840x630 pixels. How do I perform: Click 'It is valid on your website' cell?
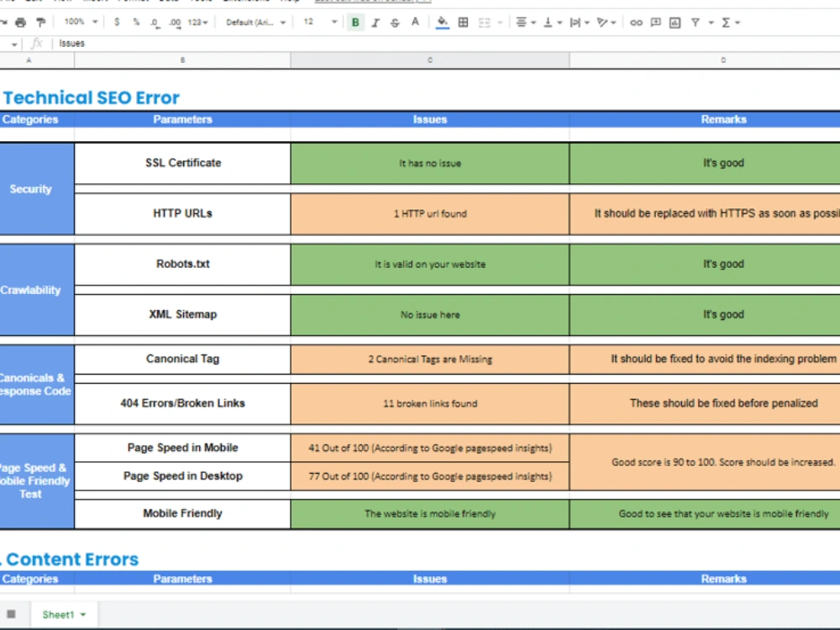point(430,264)
